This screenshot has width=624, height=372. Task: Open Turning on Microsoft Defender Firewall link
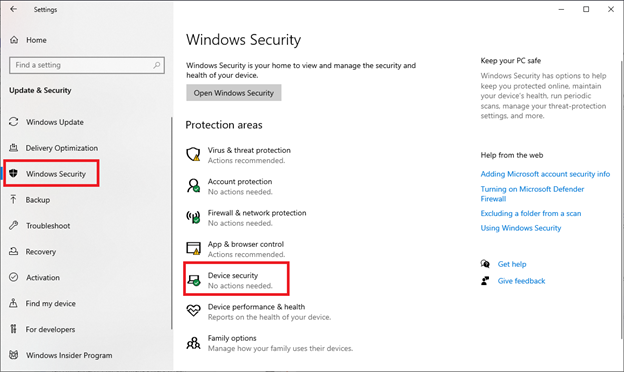click(532, 194)
